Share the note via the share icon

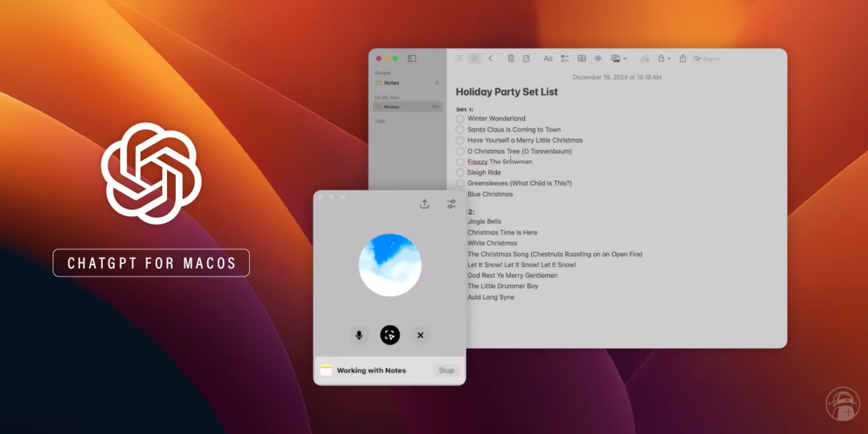pyautogui.click(x=682, y=58)
